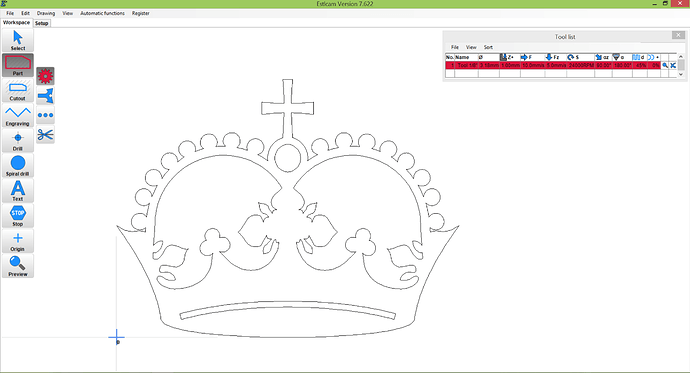Pick the Engraving tool
Image resolution: width=690 pixels, height=373 pixels.
tap(18, 116)
